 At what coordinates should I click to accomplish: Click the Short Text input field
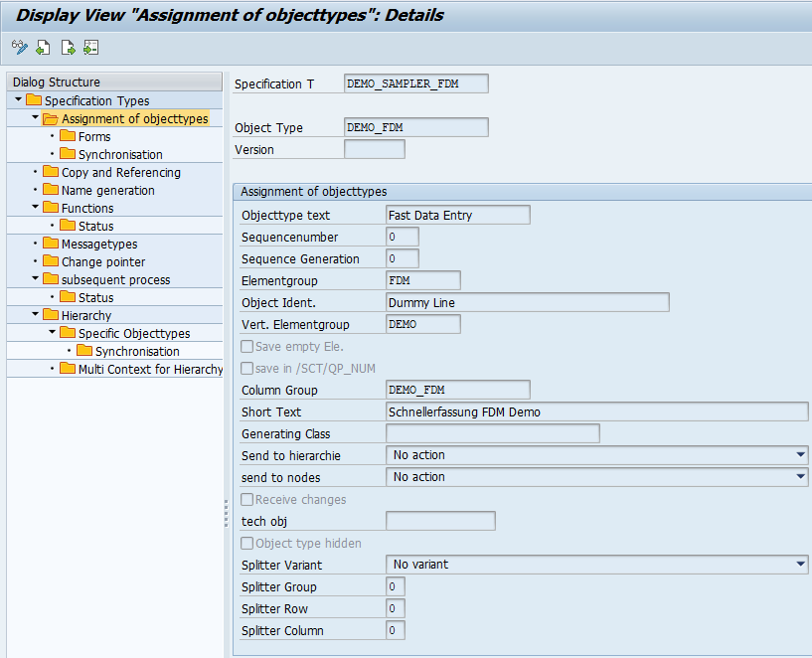(596, 411)
